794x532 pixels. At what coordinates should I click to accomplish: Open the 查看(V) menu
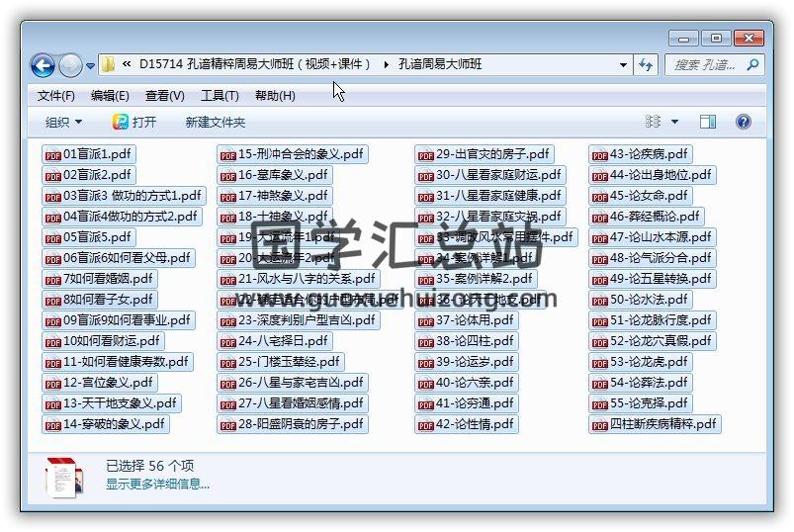coord(164,96)
